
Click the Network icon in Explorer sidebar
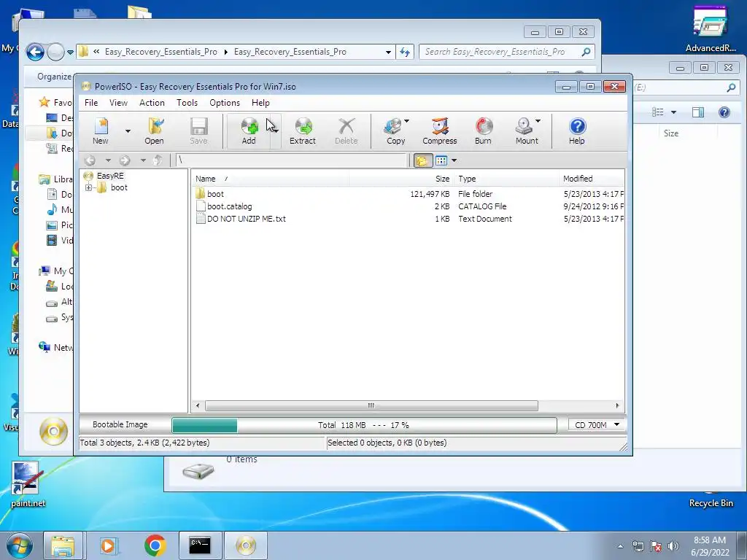coord(44,347)
